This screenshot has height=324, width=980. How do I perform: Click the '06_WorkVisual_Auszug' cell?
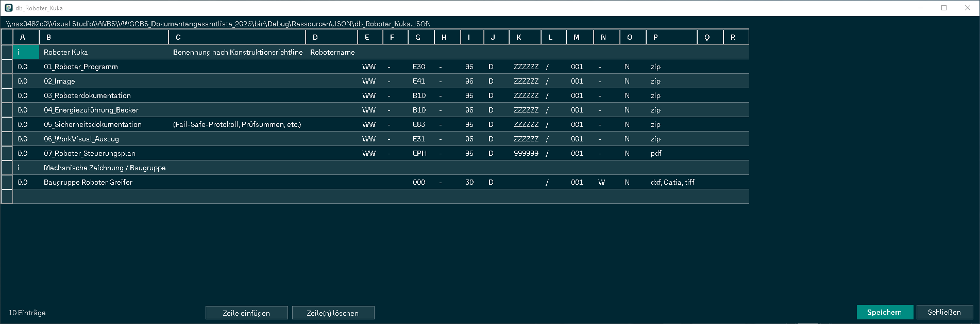click(x=104, y=139)
